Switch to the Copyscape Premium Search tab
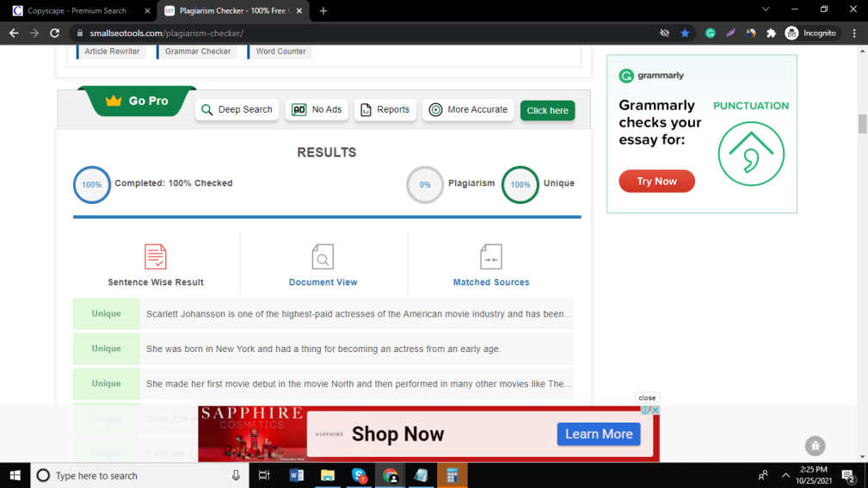Image resolution: width=868 pixels, height=488 pixels. click(x=77, y=10)
